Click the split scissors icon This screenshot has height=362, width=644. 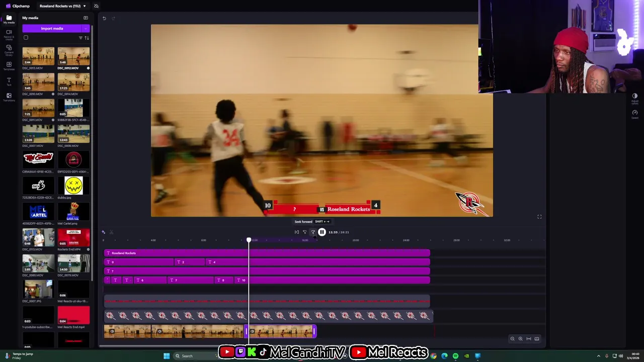click(x=111, y=232)
